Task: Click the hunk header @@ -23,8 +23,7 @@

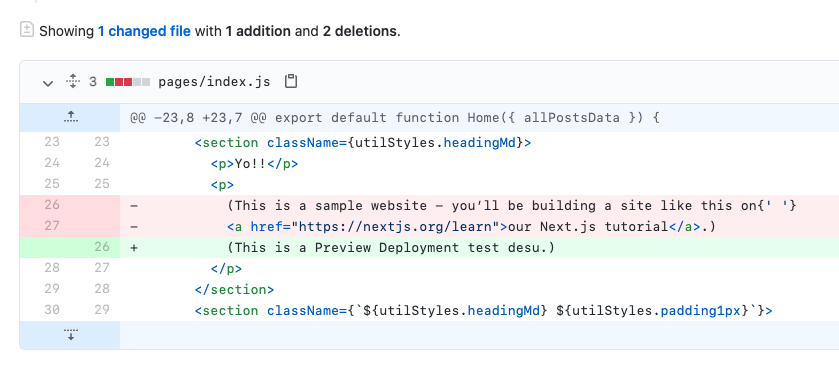Action: click(394, 118)
